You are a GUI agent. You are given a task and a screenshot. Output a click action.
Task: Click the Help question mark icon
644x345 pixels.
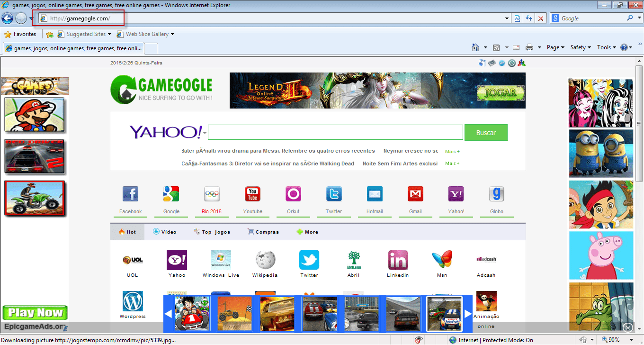tap(624, 47)
